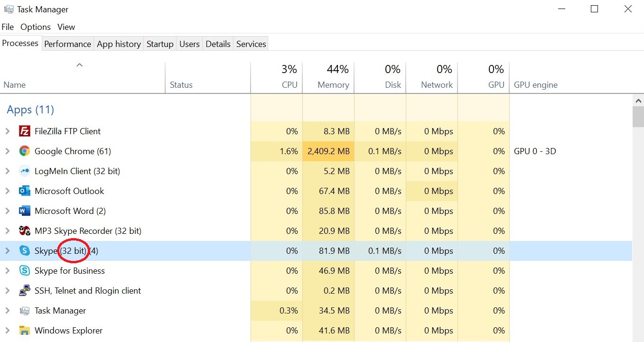Go to the Details tab
The height and width of the screenshot is (342, 644).
[218, 44]
